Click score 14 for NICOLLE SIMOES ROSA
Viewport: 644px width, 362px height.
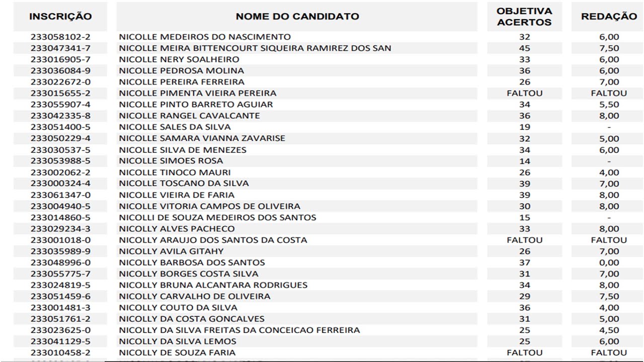524,161
